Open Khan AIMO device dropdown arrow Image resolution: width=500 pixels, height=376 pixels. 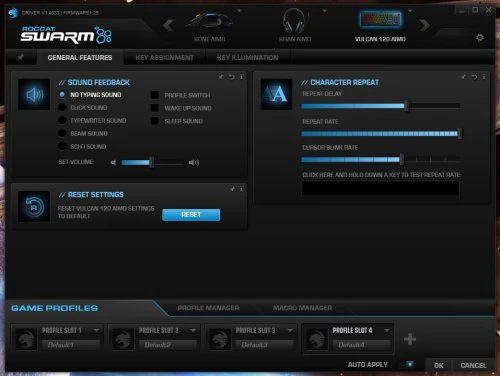tap(325, 11)
